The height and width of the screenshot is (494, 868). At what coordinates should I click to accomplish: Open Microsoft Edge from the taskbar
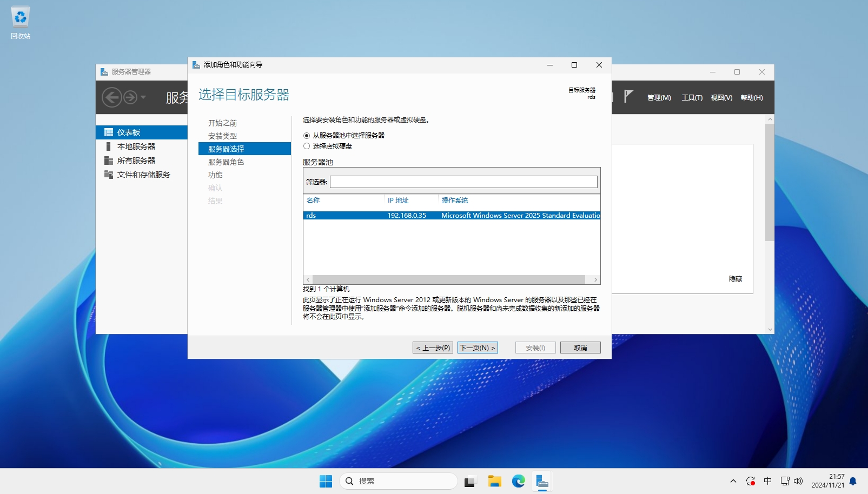518,481
